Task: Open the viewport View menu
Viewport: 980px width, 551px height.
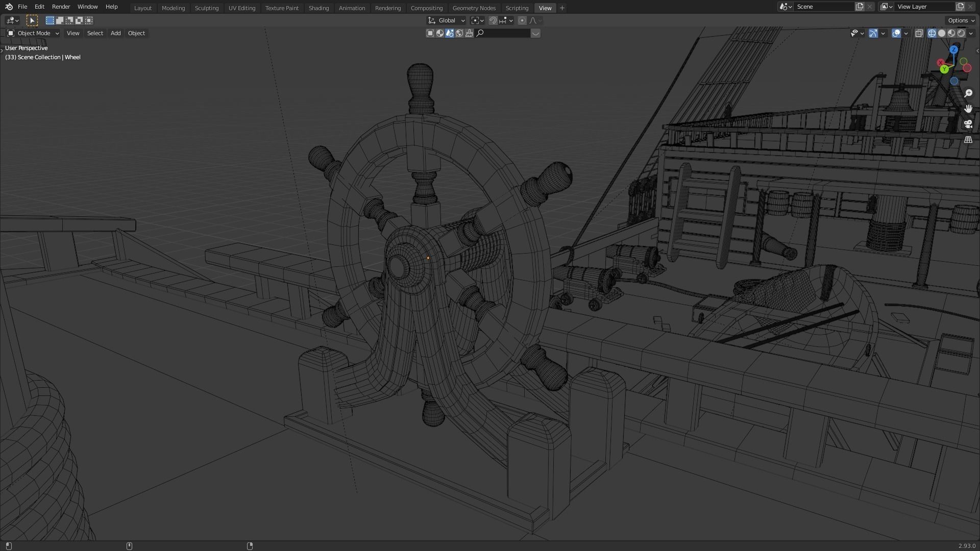Action: click(x=73, y=33)
